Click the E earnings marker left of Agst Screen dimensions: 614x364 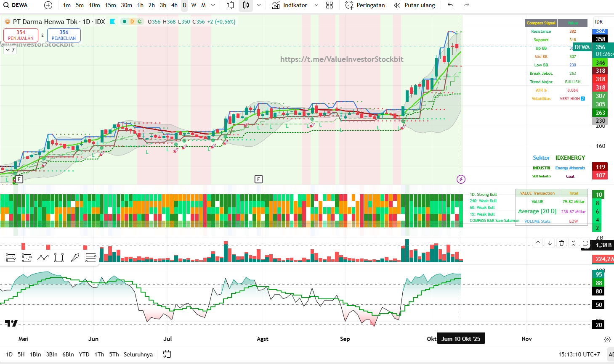pos(258,179)
